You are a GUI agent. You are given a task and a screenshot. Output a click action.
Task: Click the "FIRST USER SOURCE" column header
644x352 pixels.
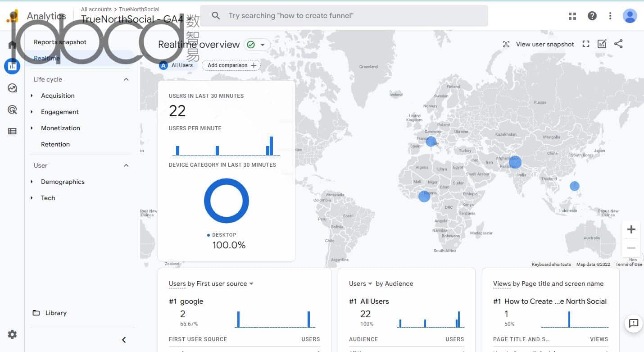pos(198,339)
